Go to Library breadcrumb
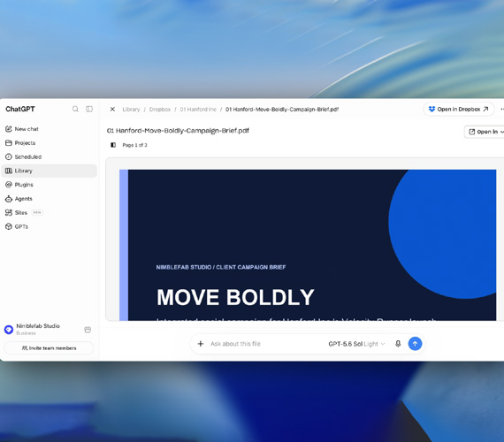 (x=131, y=110)
